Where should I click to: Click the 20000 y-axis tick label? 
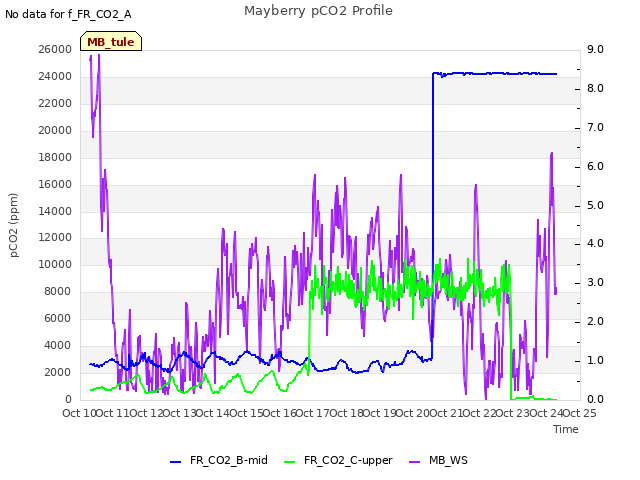[55, 130]
